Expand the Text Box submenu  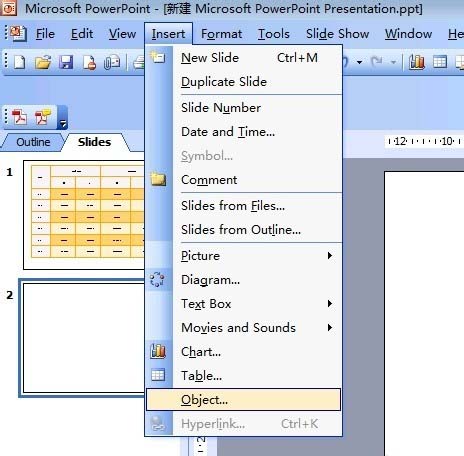tap(330, 304)
